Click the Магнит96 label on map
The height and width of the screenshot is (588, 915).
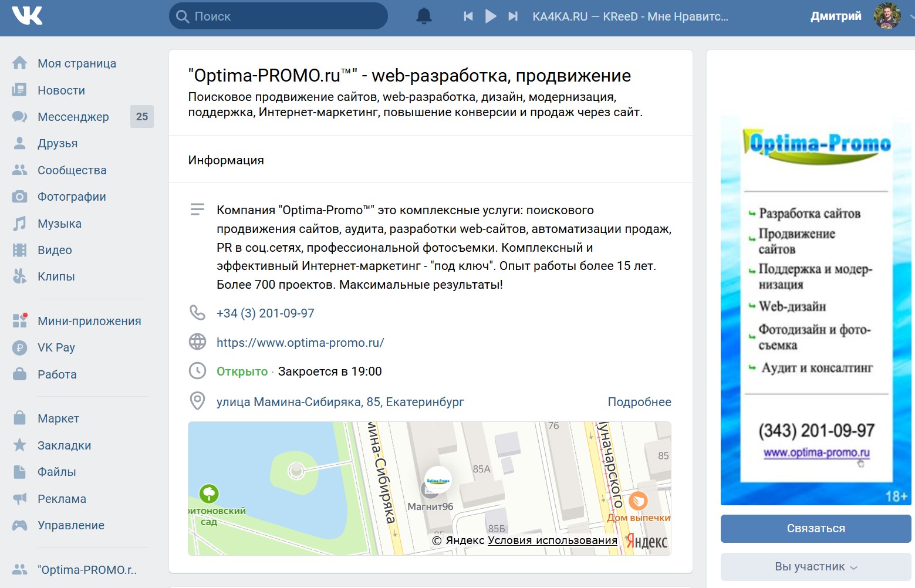pyautogui.click(x=430, y=506)
